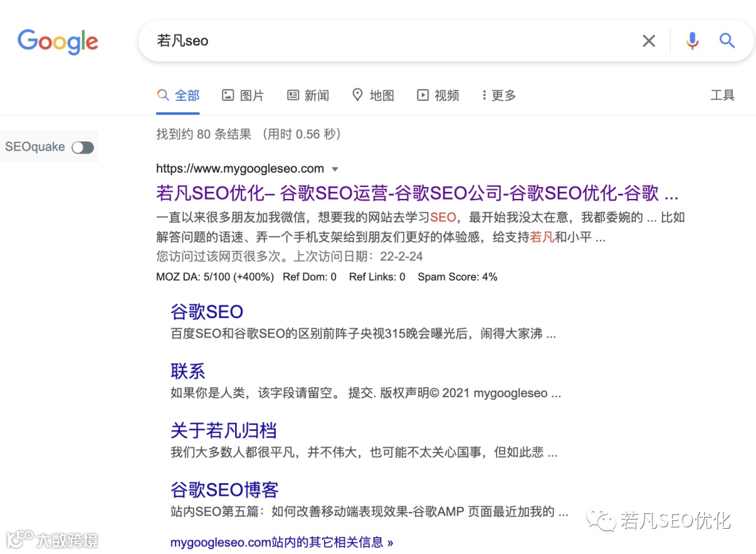
Task: Click the Ref Dom: 0 metric
Action: pos(309,277)
